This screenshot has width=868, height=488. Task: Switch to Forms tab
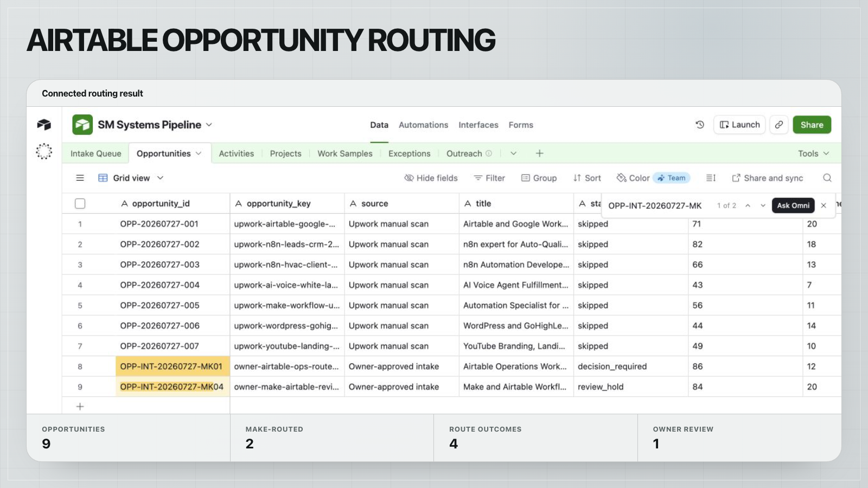coord(521,125)
